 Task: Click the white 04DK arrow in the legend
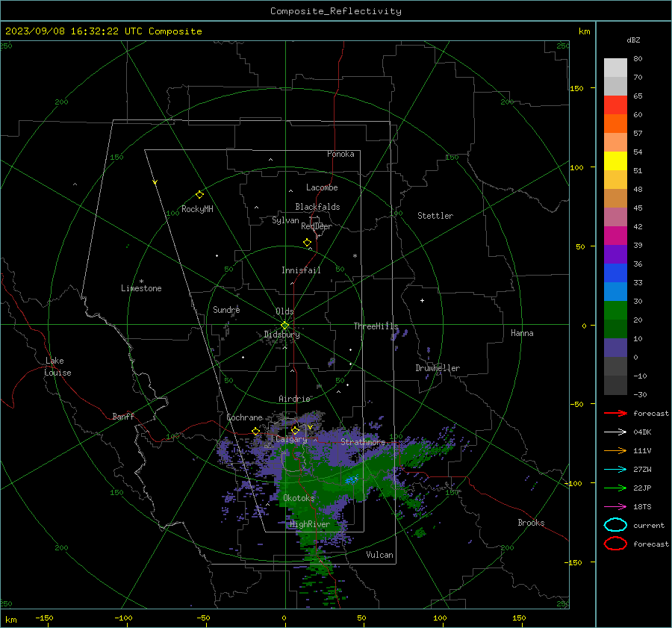615,432
